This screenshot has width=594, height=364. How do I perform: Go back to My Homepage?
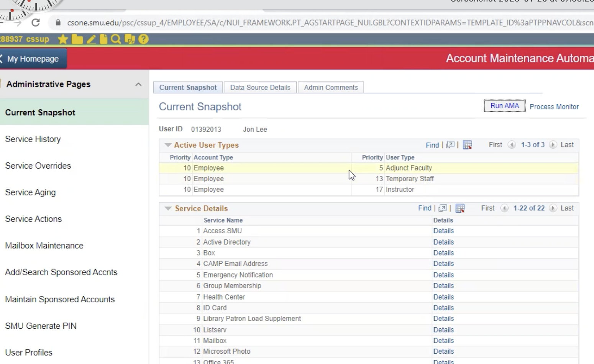coord(33,59)
